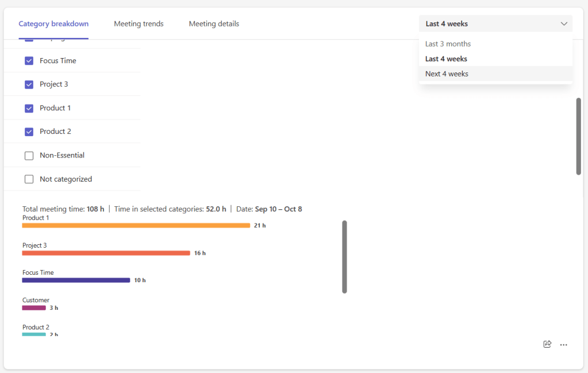Uncheck the Product 2 checkbox
Screen dimensions: 588x373
[29, 132]
